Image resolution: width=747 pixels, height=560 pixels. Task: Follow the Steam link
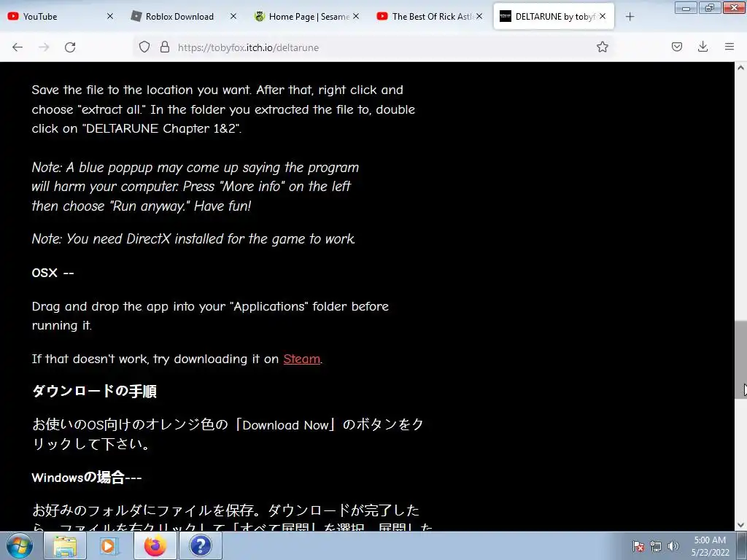(301, 359)
